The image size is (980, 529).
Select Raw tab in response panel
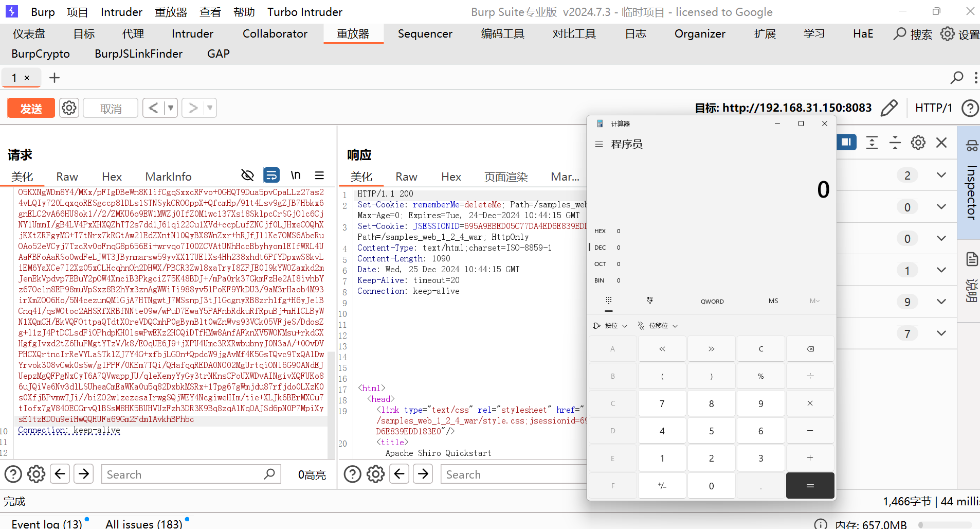pos(406,177)
